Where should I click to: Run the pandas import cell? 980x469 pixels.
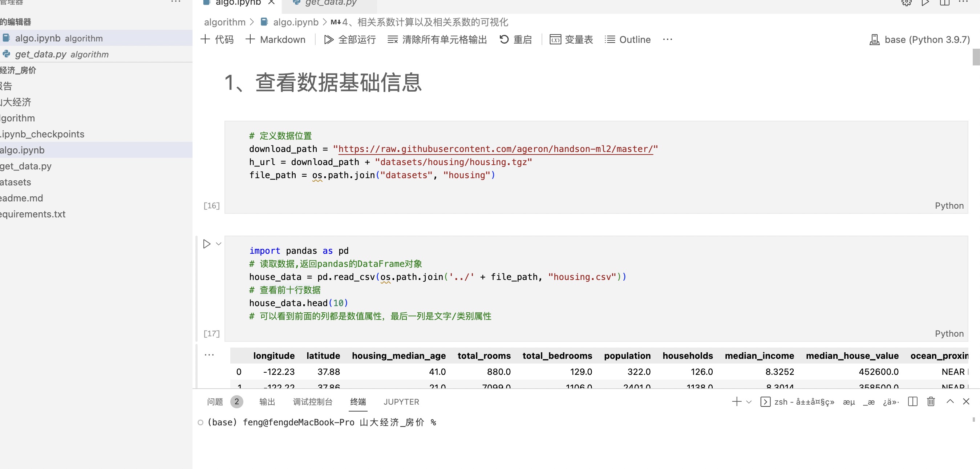pyautogui.click(x=207, y=244)
